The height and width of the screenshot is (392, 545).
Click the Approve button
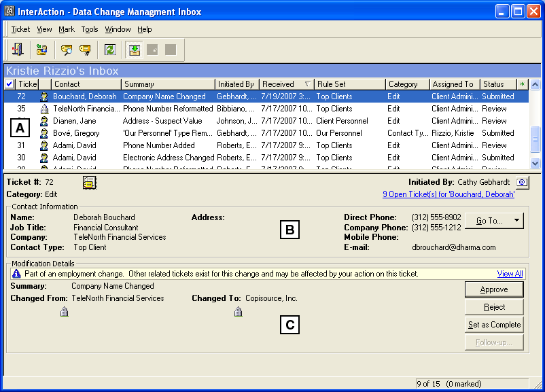click(x=494, y=289)
